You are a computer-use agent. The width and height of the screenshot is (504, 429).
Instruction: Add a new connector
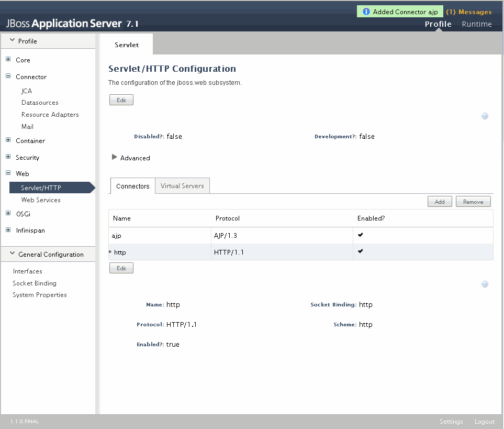[440, 202]
